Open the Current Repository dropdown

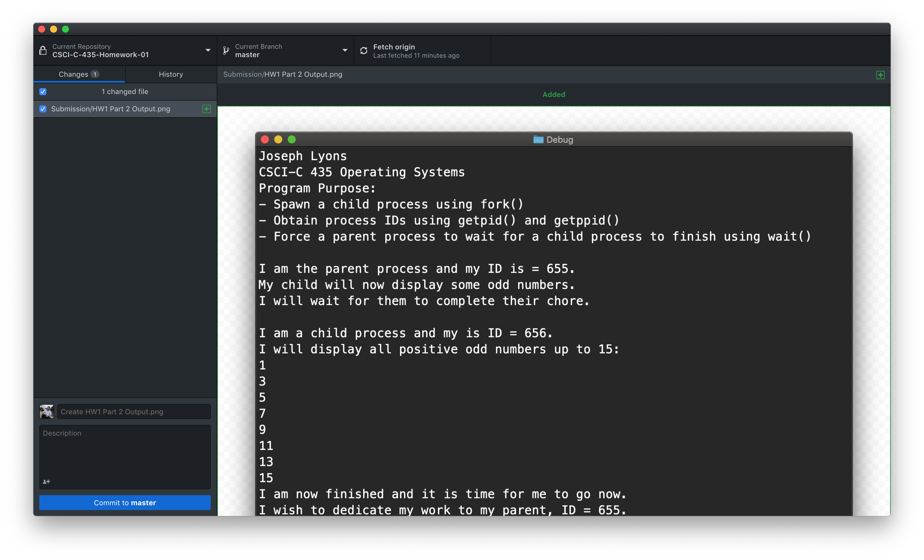pyautogui.click(x=125, y=51)
